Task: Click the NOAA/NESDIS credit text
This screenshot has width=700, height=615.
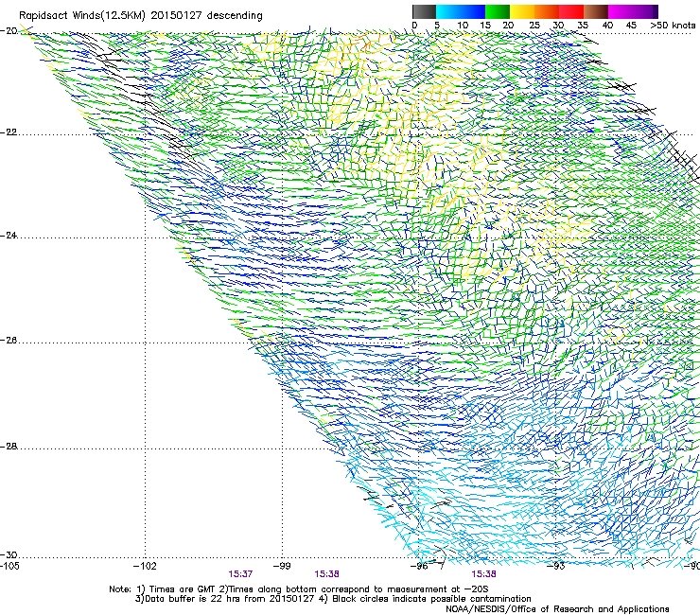Action: tap(557, 609)
